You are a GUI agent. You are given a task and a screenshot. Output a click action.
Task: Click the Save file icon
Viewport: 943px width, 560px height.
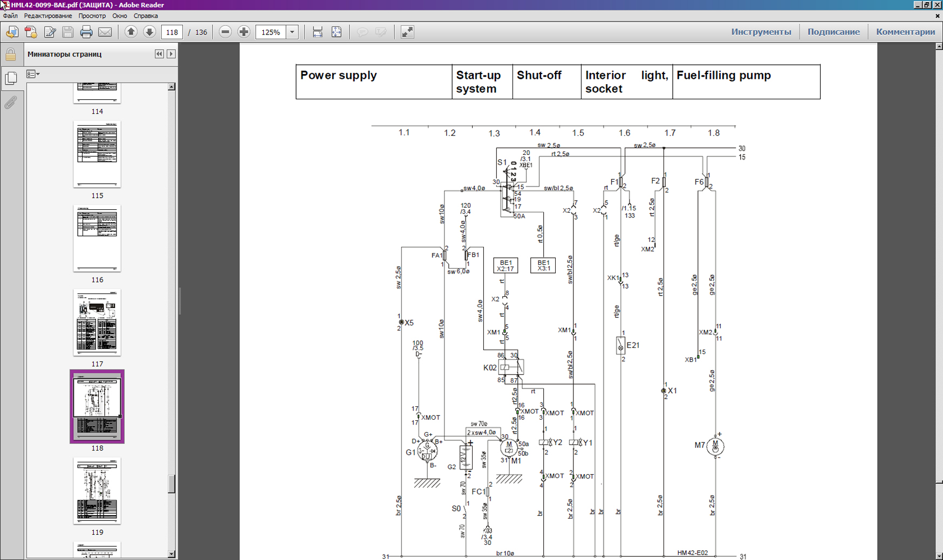click(68, 32)
